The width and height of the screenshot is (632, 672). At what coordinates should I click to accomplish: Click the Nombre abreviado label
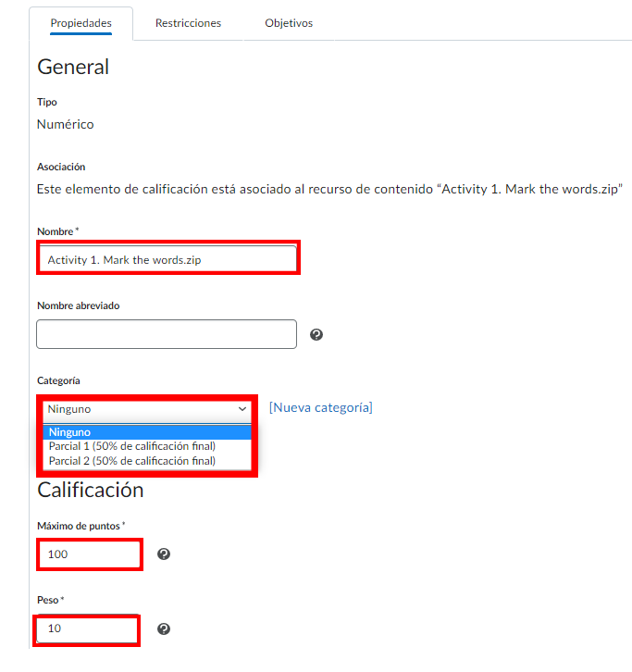(79, 305)
